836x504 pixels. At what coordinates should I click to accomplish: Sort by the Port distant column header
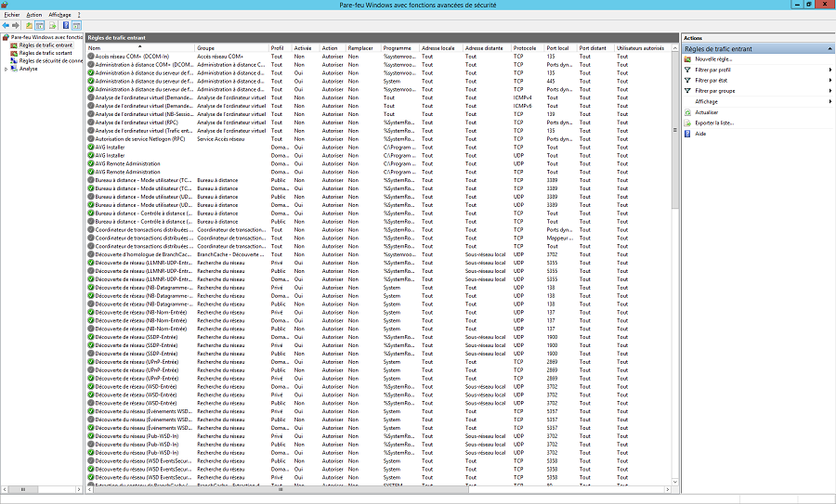point(595,48)
